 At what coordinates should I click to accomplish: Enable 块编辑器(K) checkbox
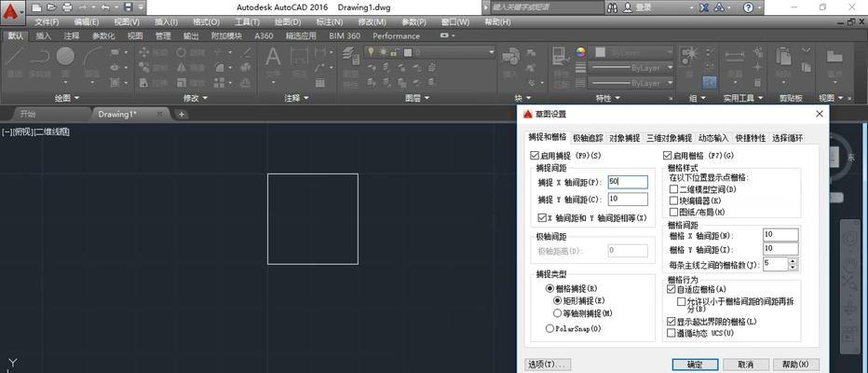point(673,200)
